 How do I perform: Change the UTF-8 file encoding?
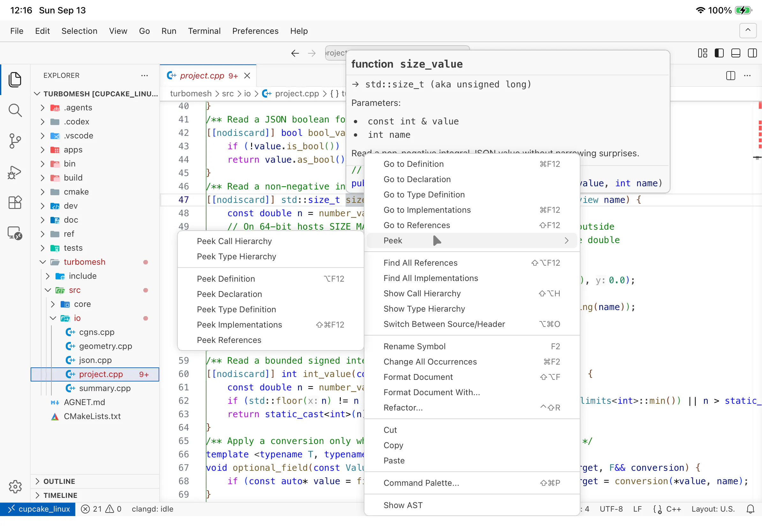611,509
